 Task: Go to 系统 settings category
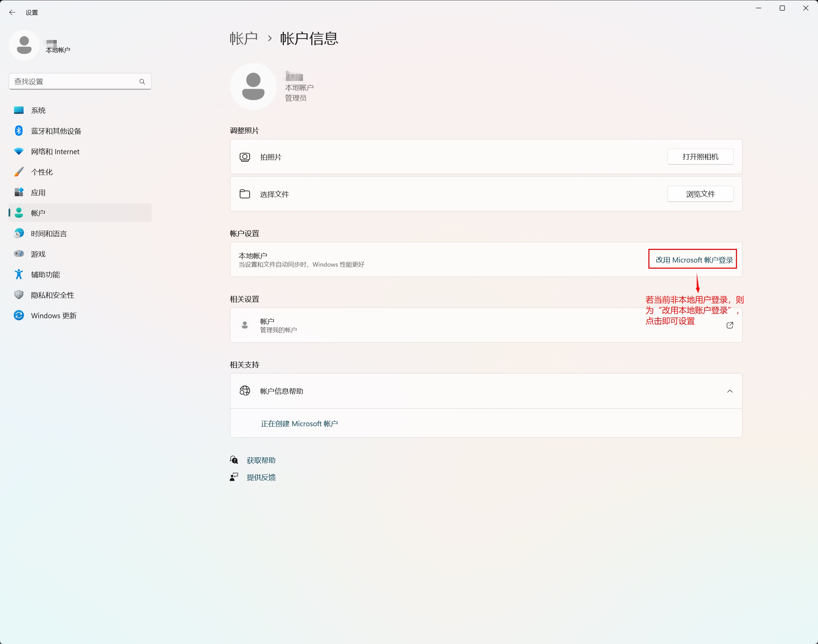(x=38, y=110)
